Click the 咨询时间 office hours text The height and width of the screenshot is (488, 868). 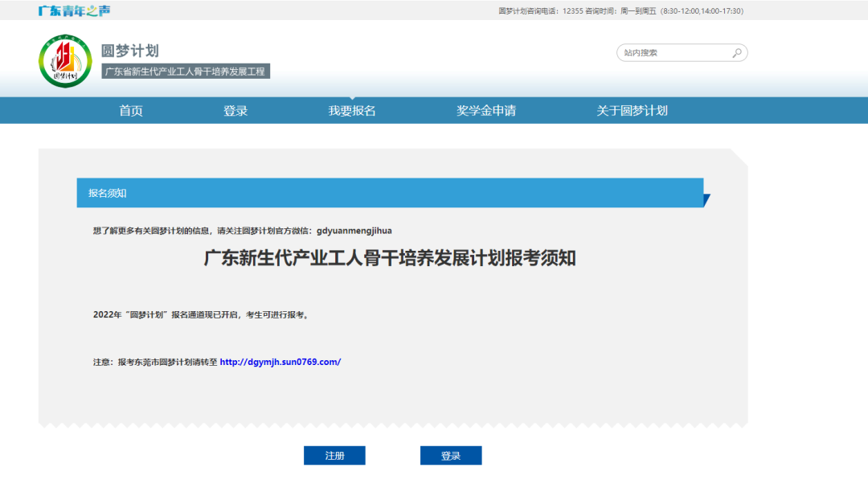pos(664,10)
